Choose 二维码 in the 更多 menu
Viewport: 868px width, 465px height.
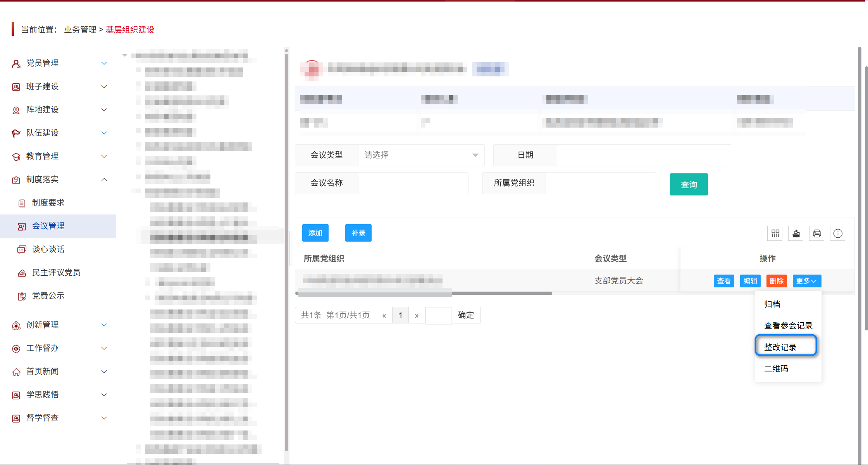point(776,368)
